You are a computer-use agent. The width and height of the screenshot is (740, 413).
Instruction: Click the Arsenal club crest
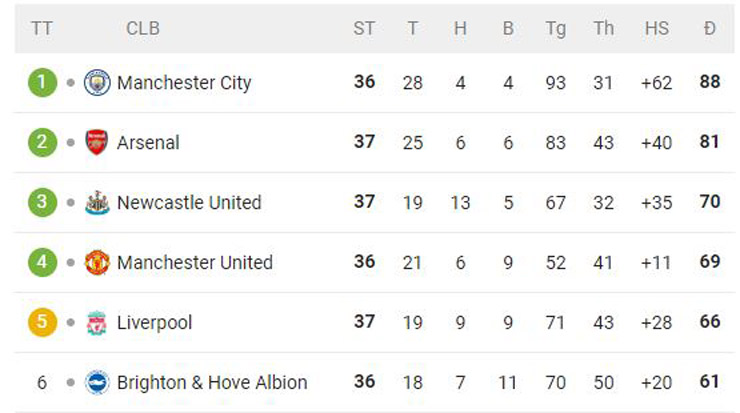pyautogui.click(x=97, y=142)
